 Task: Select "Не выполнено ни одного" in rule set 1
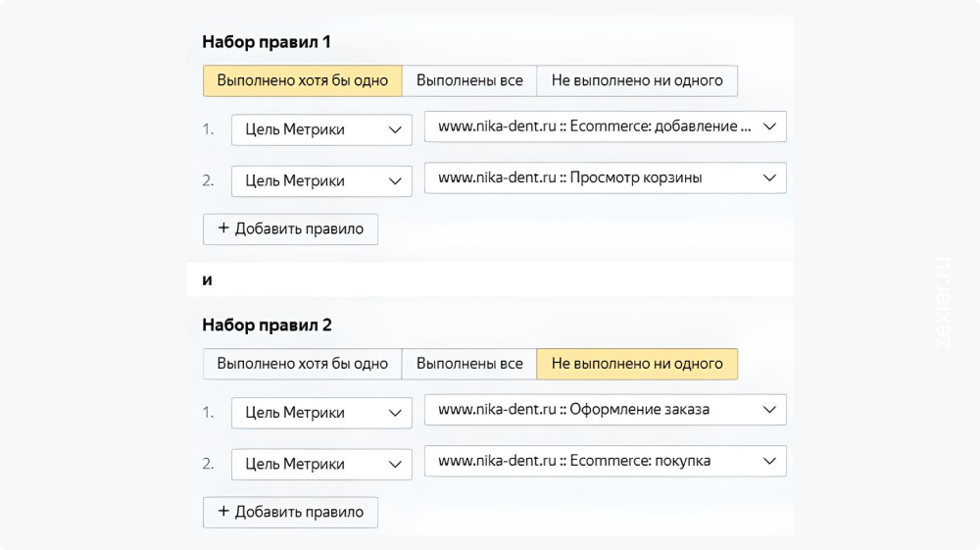(x=637, y=80)
